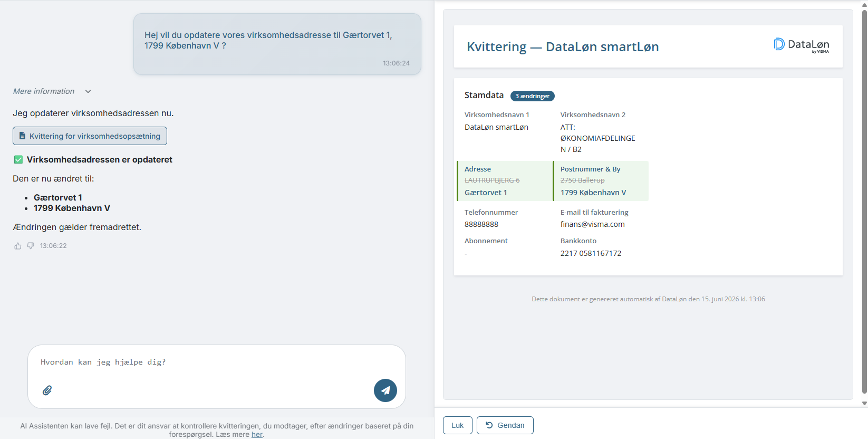Open the 'her' read more link
This screenshot has width=868, height=439.
[257, 435]
